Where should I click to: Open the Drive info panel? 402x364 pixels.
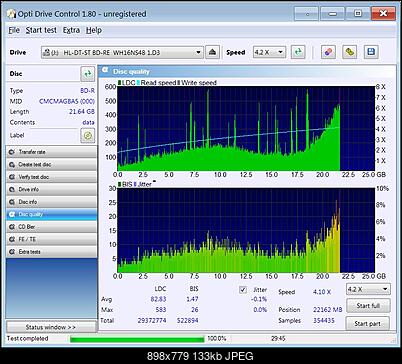(x=52, y=189)
